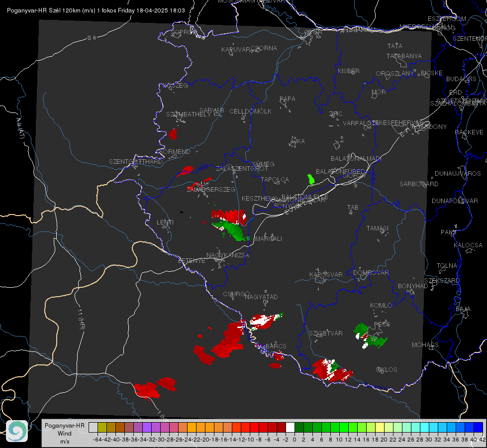Click the TAPOLCA city label
487x448 pixels.
pos(275,180)
